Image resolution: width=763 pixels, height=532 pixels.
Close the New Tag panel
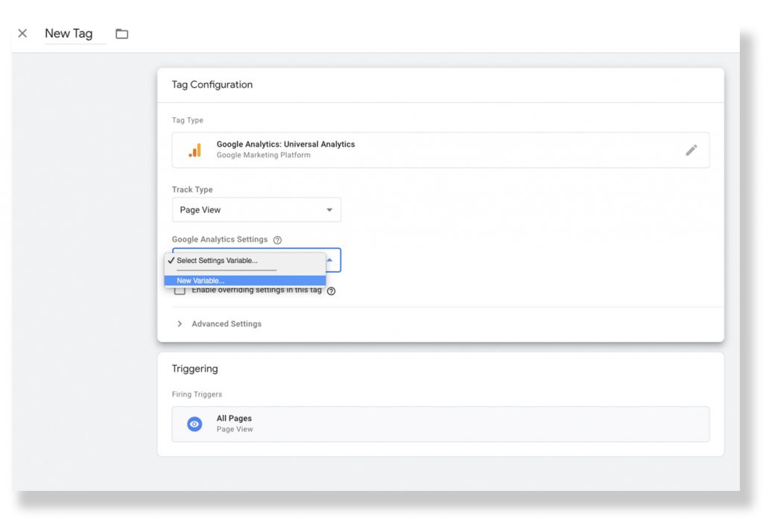click(x=22, y=33)
